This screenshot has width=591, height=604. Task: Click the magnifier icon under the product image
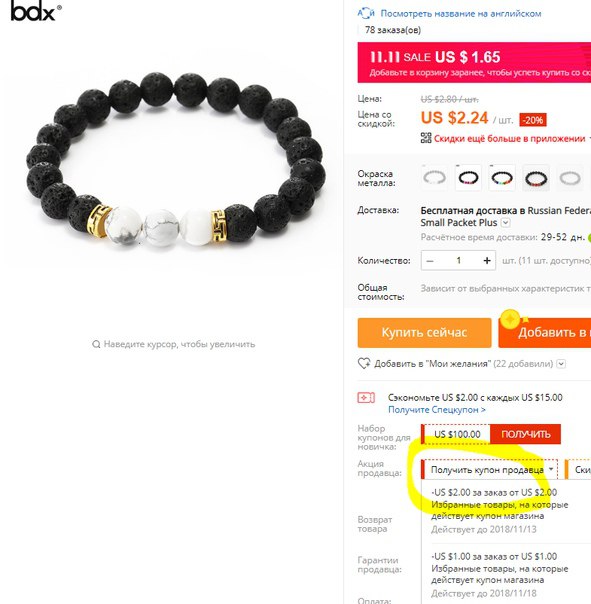tap(96, 344)
